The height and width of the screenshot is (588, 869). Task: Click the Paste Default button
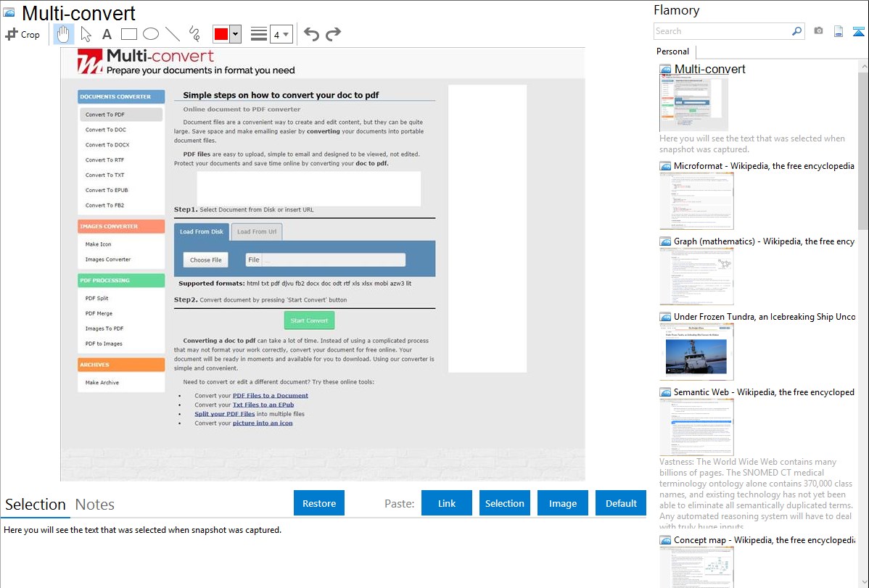click(621, 503)
